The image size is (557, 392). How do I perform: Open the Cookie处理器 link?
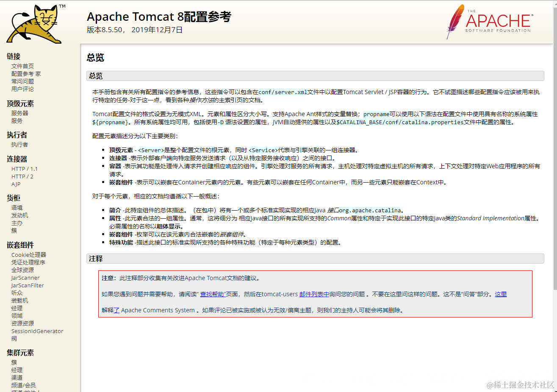tap(29, 255)
